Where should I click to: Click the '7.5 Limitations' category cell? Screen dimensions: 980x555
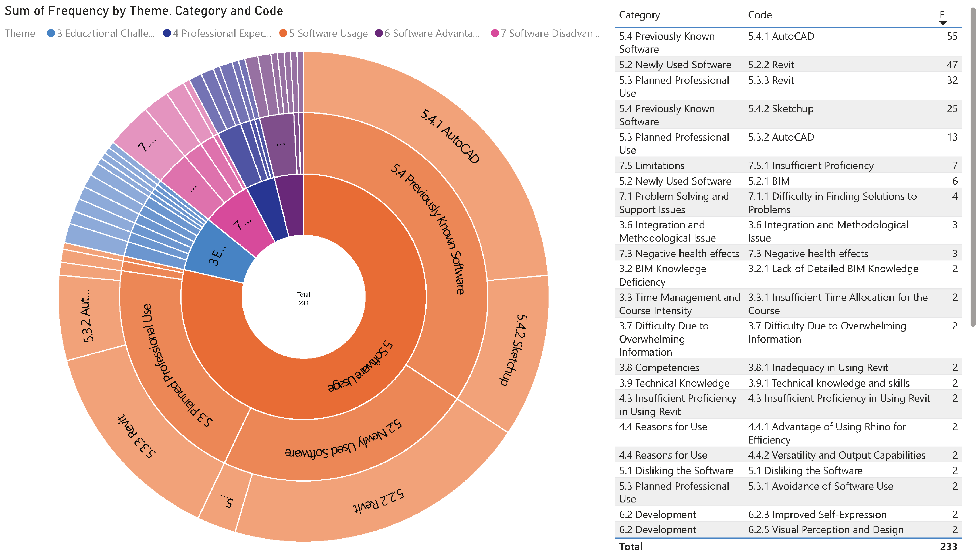[651, 166]
